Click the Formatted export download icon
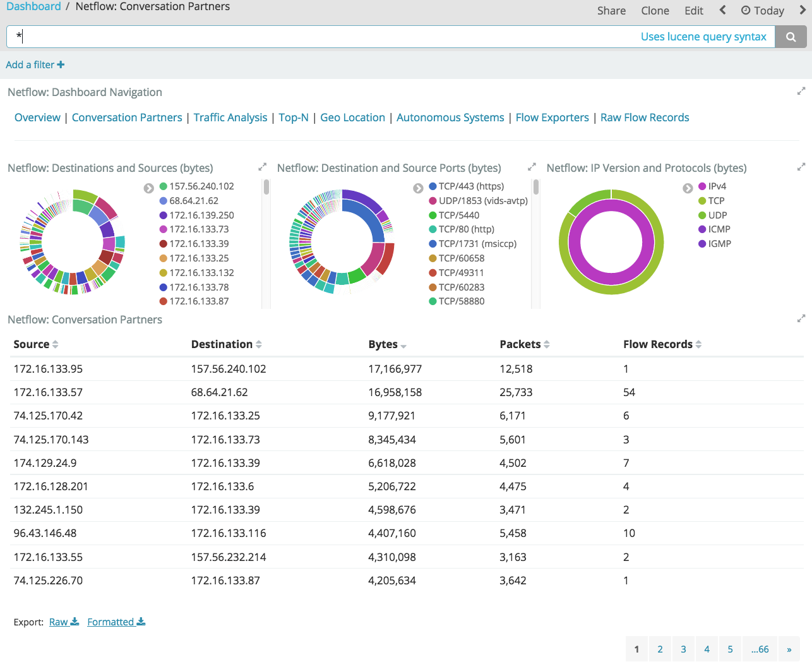The image size is (812, 669). tap(140, 621)
